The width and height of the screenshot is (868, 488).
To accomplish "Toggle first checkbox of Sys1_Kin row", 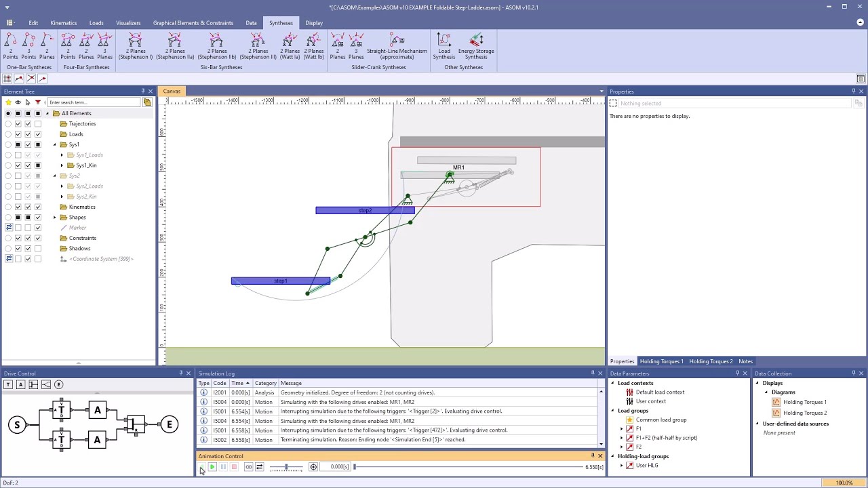I will point(18,165).
